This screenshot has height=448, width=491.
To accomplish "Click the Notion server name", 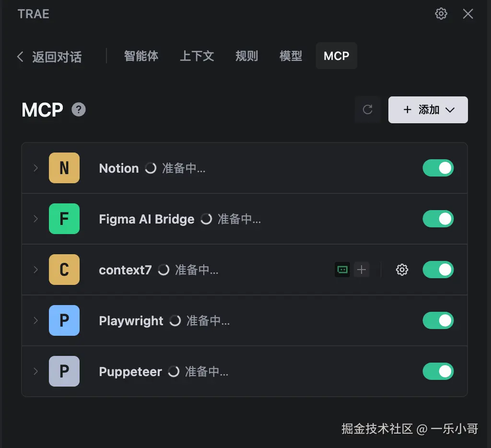I will [x=119, y=168].
